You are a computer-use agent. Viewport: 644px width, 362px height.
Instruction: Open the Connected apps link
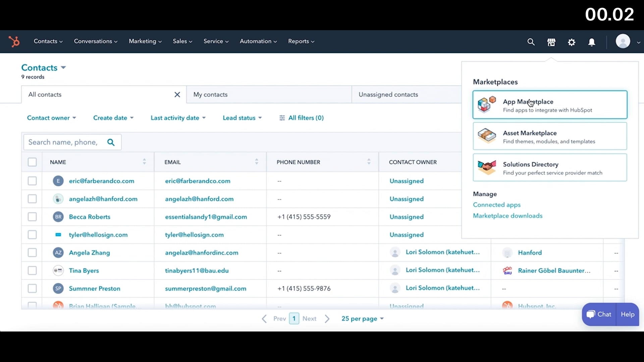pos(497,204)
